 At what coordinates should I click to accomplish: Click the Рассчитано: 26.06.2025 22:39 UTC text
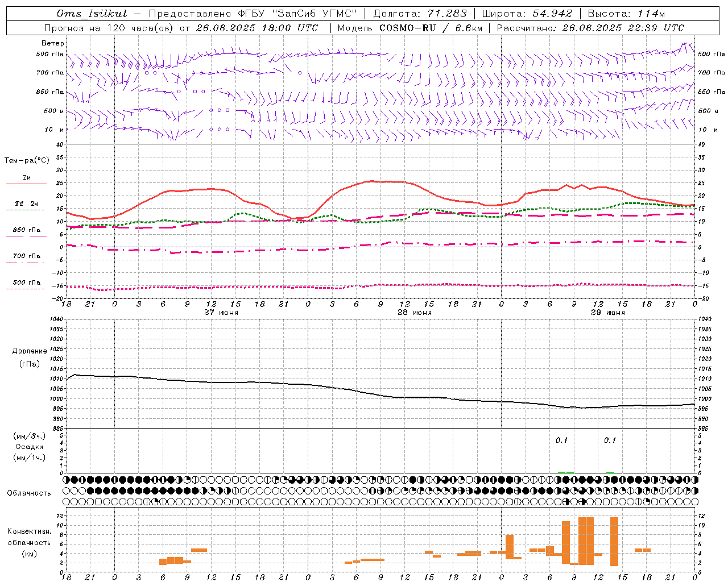point(590,28)
